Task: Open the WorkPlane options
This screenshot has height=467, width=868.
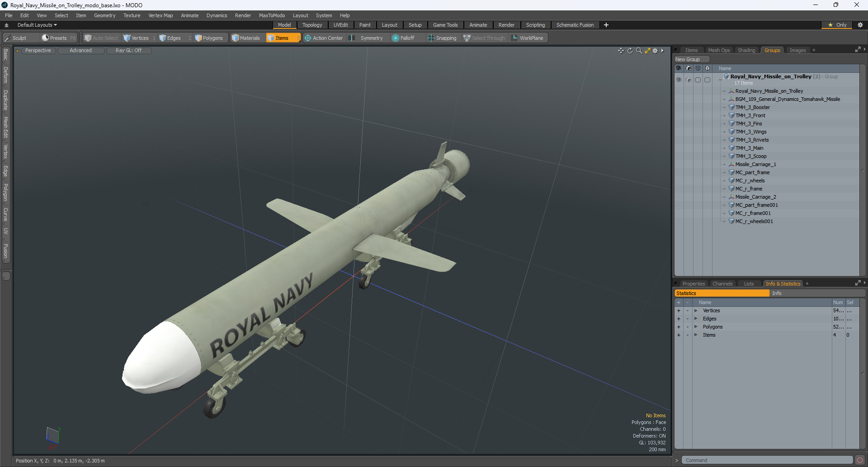Action: tap(528, 38)
